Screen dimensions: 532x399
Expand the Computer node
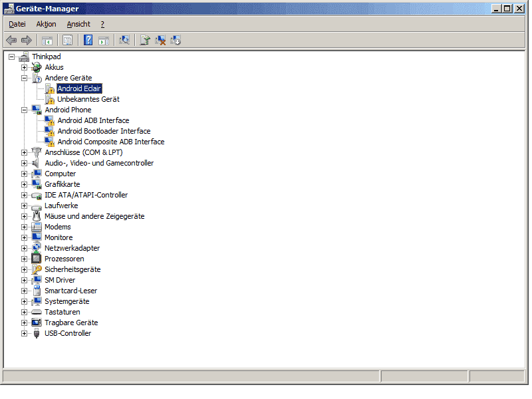24,174
